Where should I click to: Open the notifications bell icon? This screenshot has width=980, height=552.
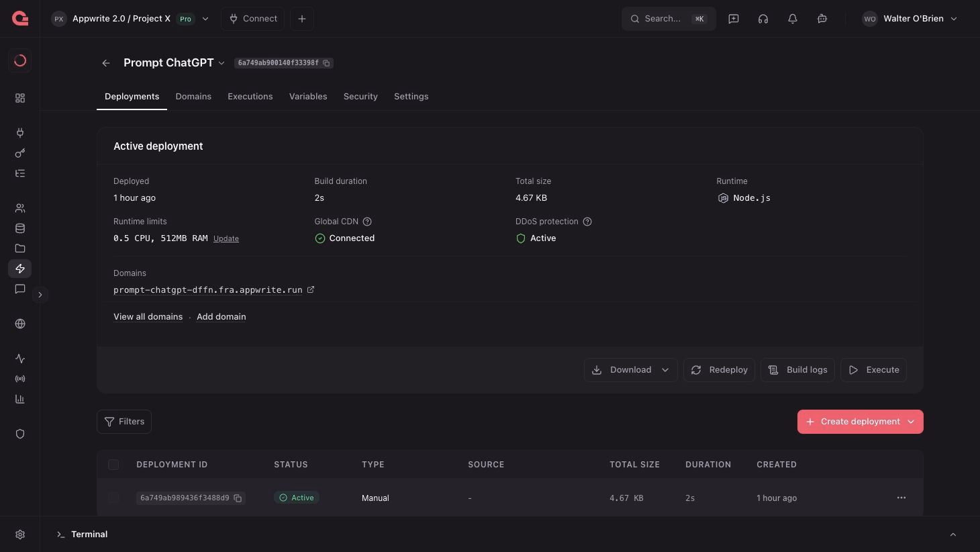coord(793,19)
